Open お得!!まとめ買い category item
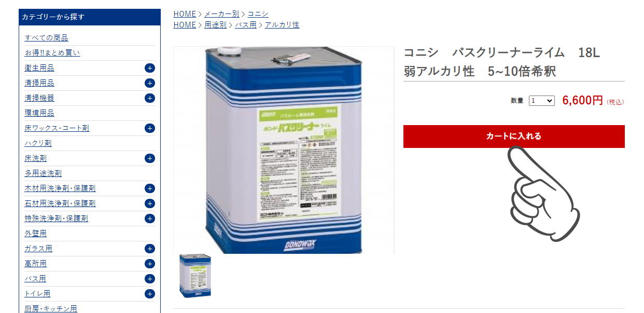Viewport: 644px width, 313px height. coord(52,53)
